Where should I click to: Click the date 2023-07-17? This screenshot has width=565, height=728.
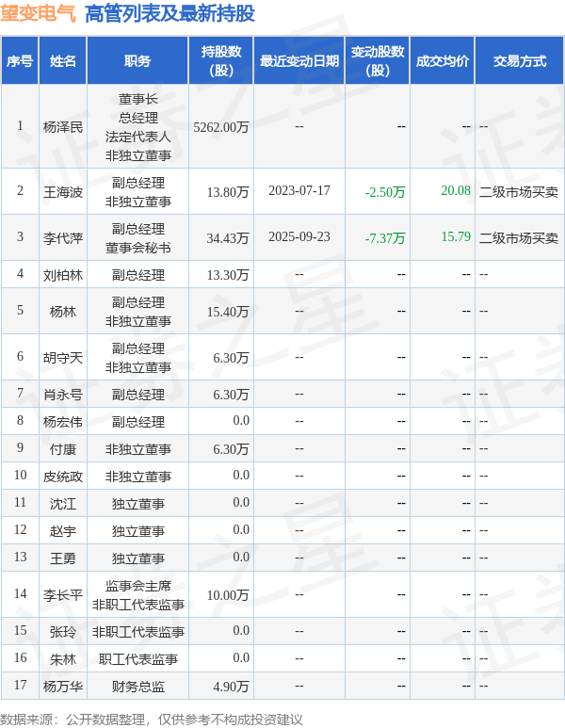[x=299, y=191]
